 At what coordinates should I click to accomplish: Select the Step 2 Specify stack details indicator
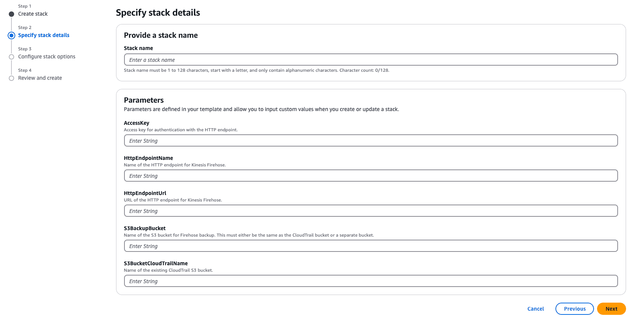point(11,35)
